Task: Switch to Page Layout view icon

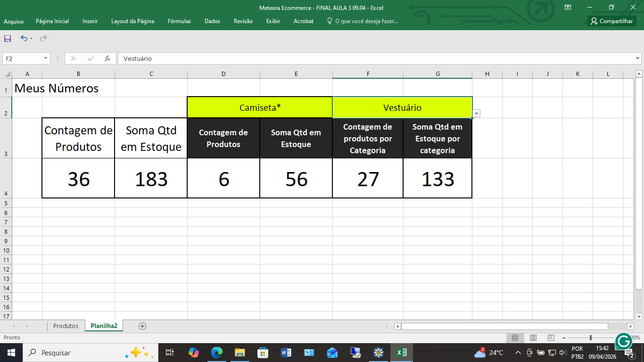Action: click(x=533, y=337)
